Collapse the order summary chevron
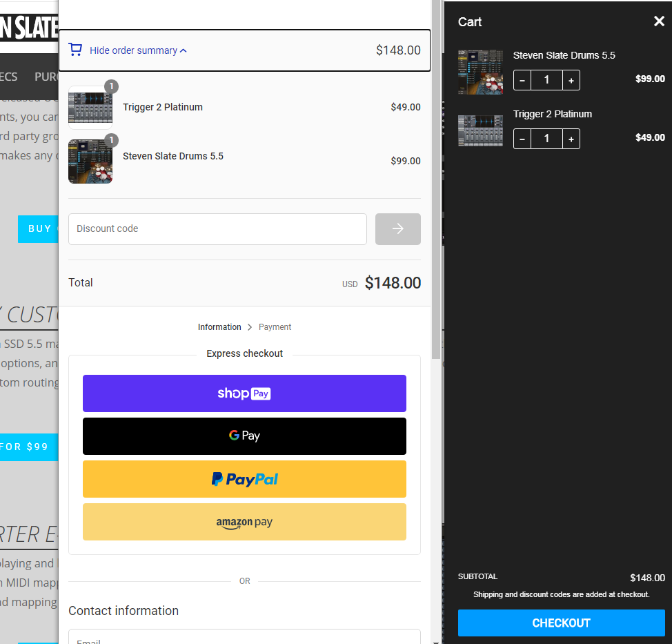 [x=184, y=50]
